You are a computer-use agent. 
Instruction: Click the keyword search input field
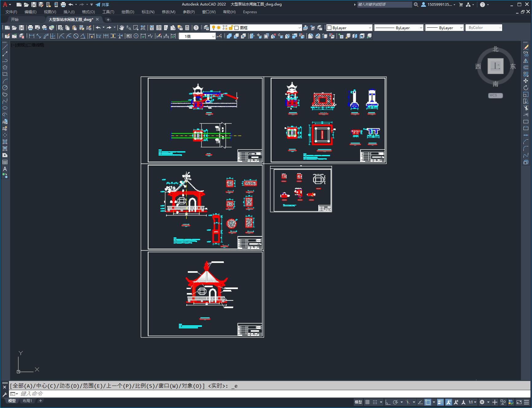[x=384, y=5]
